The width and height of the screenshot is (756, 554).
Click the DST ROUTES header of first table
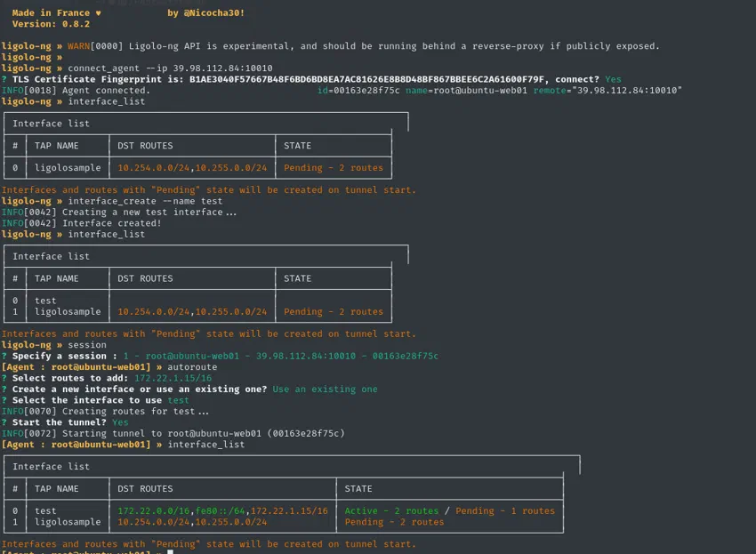(145, 146)
